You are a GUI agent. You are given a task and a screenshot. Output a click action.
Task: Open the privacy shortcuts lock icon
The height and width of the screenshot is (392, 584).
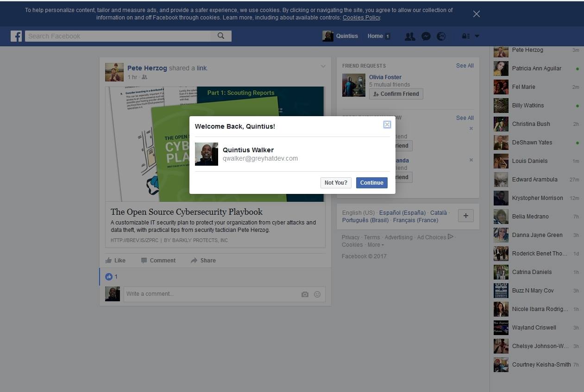(466, 36)
